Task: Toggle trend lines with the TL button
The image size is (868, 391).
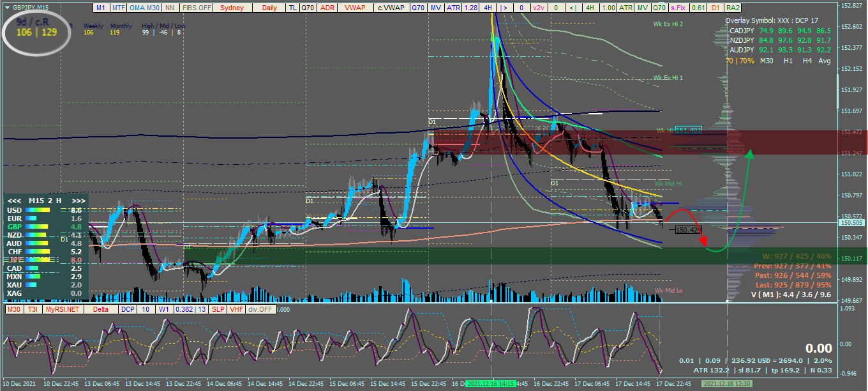Action: pyautogui.click(x=292, y=8)
